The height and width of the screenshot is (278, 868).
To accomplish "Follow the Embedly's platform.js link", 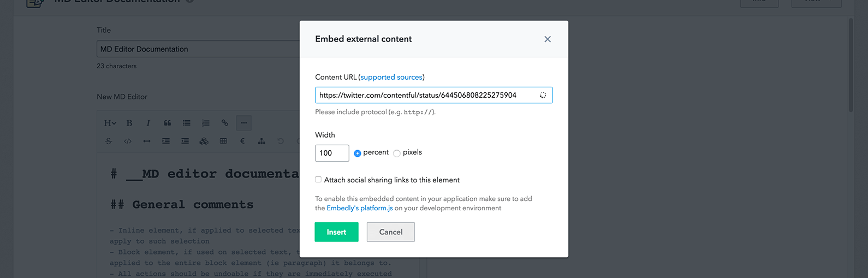I will 360,208.
